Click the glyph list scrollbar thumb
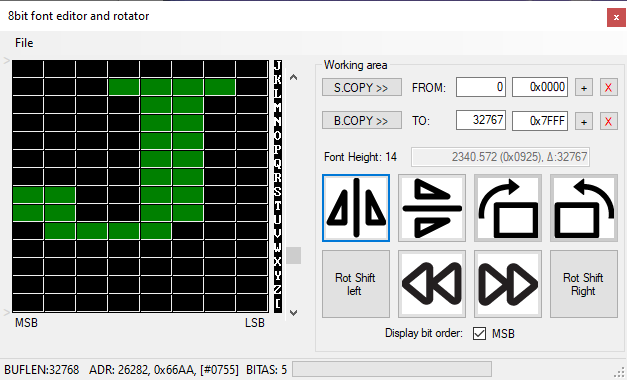This screenshot has width=627, height=380. coord(294,255)
